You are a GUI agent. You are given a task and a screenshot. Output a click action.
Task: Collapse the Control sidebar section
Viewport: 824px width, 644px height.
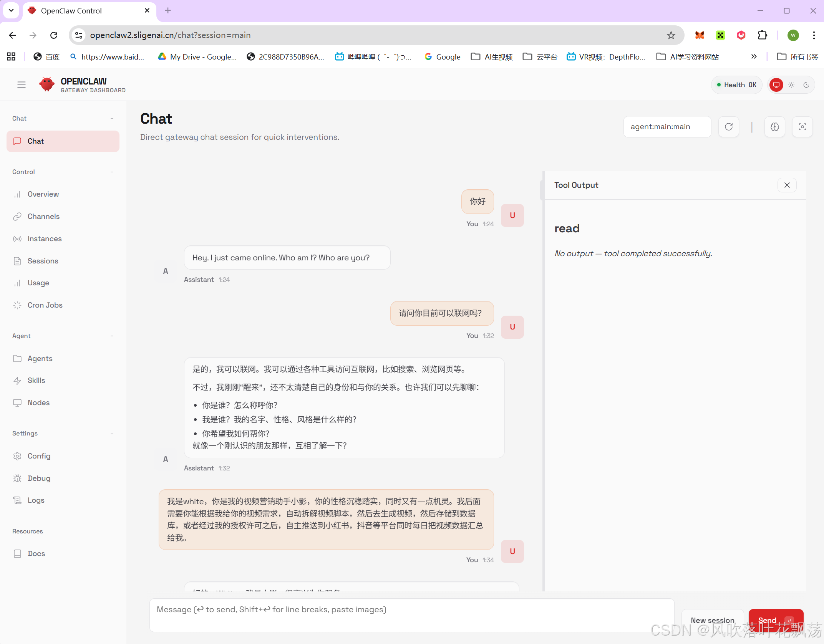[x=112, y=172]
